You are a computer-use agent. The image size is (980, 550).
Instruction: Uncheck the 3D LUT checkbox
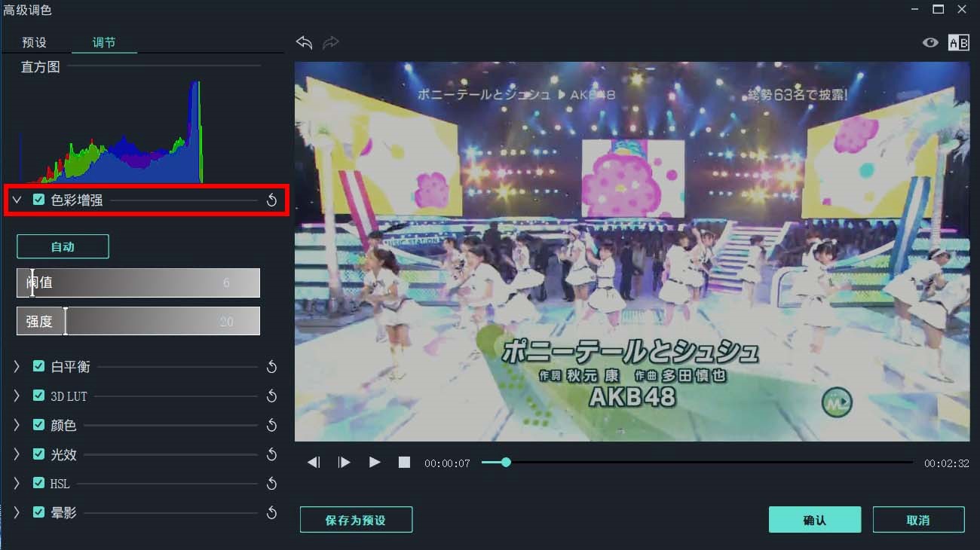pyautogui.click(x=39, y=396)
